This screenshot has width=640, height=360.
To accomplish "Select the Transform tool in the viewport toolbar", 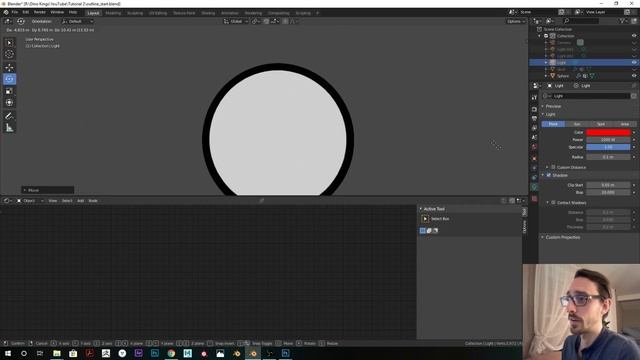I will (x=9, y=102).
